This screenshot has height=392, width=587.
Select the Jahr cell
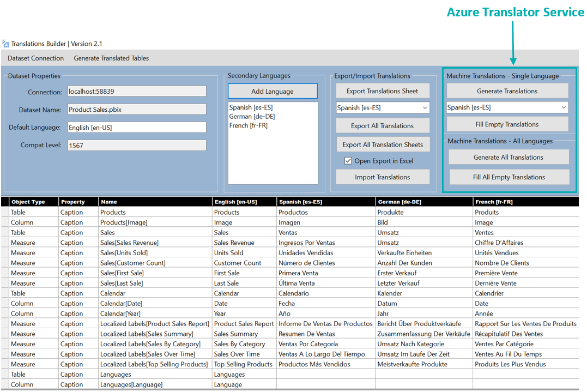(x=424, y=313)
